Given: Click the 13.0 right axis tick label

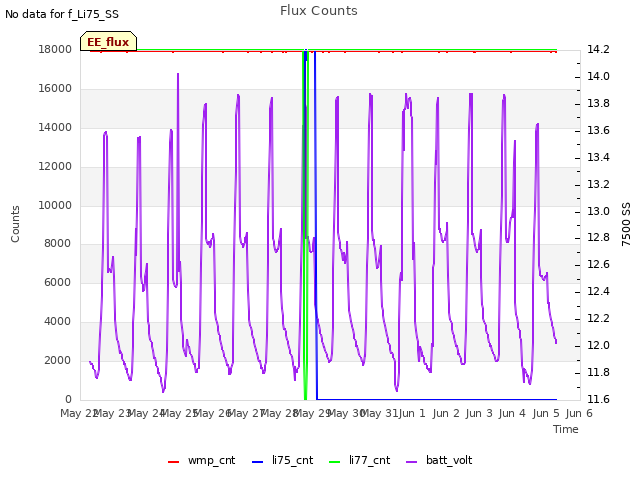Looking at the screenshot, I should [x=598, y=211].
